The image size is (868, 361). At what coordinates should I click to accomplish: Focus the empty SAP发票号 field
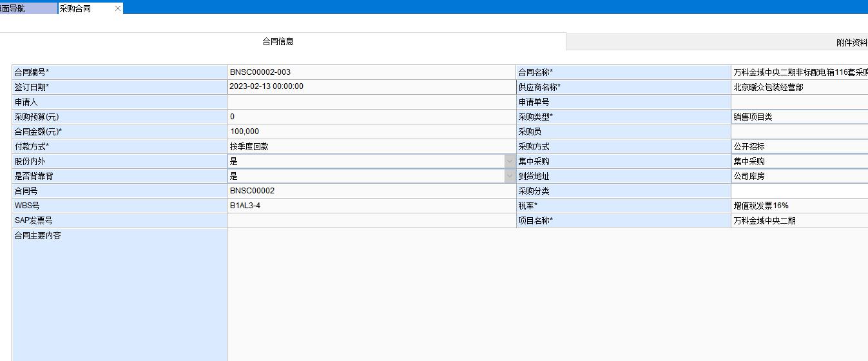371,220
